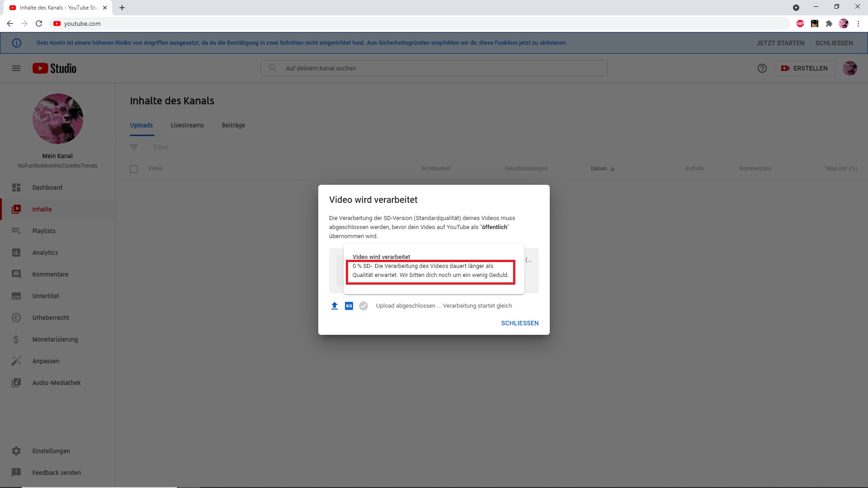Click the Aufrufe column header

[x=694, y=169]
